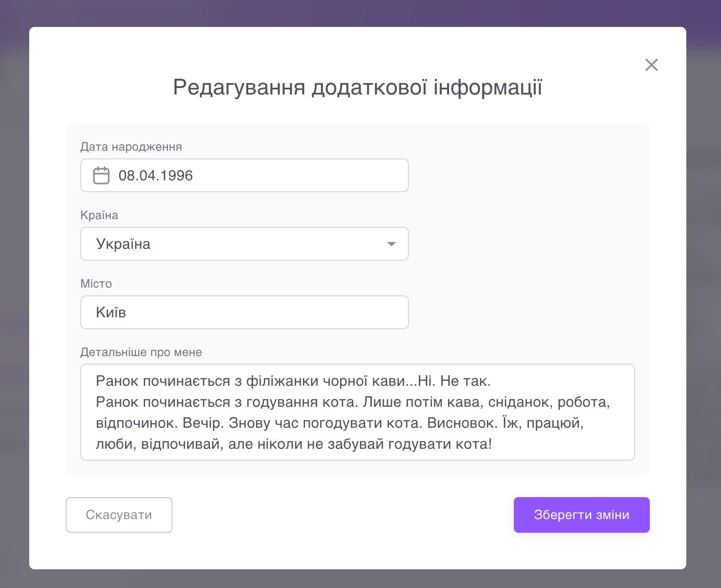Click the Дата народження label
This screenshot has height=588, width=721.
[x=131, y=147]
